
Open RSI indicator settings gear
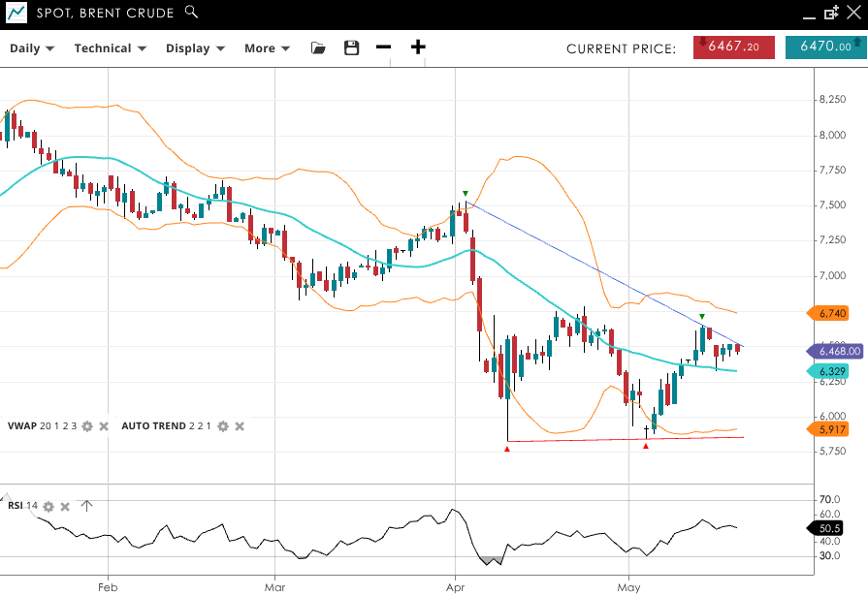(x=48, y=506)
